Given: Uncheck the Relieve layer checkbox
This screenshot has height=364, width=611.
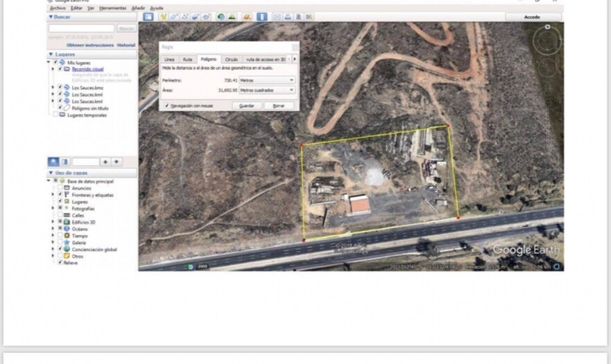Looking at the screenshot, I should pyautogui.click(x=60, y=263).
